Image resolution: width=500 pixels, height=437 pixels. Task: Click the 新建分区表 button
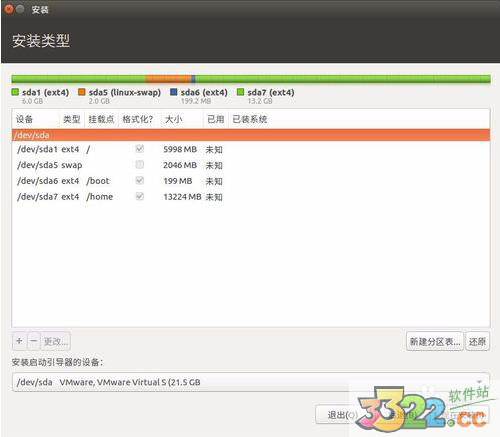[435, 341]
